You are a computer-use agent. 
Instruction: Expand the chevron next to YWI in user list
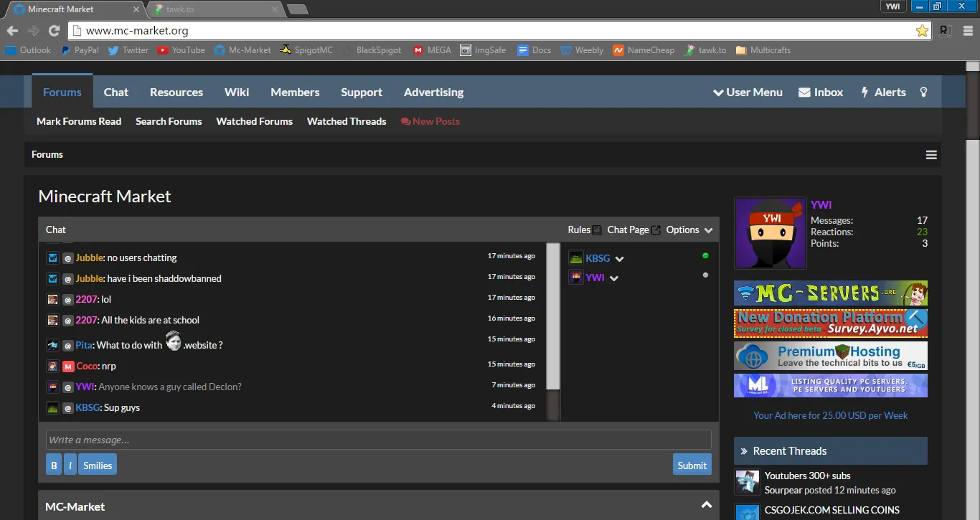pyautogui.click(x=614, y=278)
